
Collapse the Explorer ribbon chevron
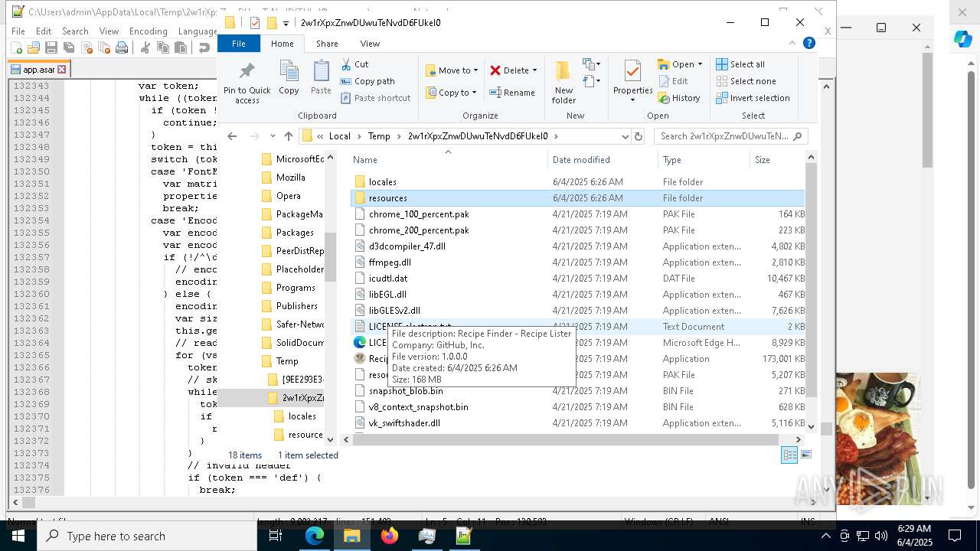tap(793, 44)
